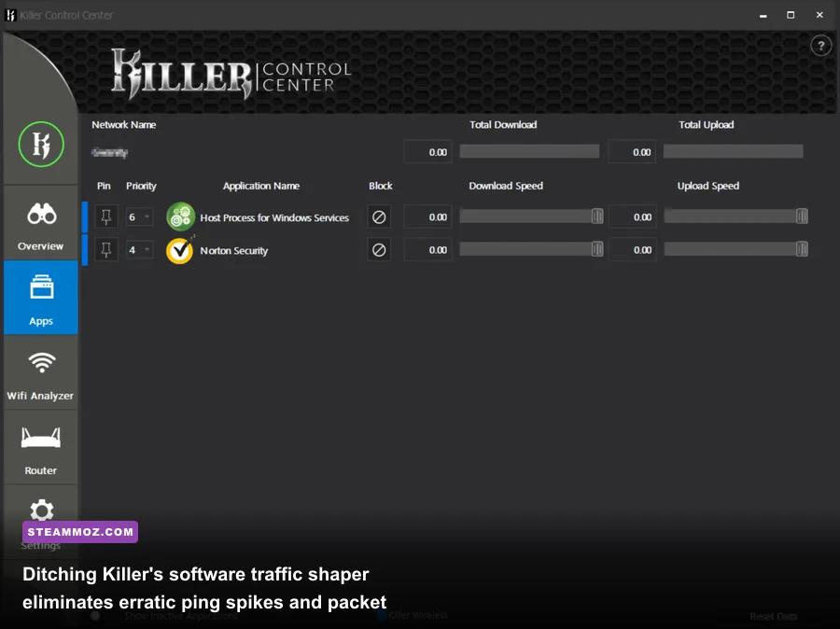Screen dimensions: 840x629
Task: Click the Block column header
Action: coord(381,186)
